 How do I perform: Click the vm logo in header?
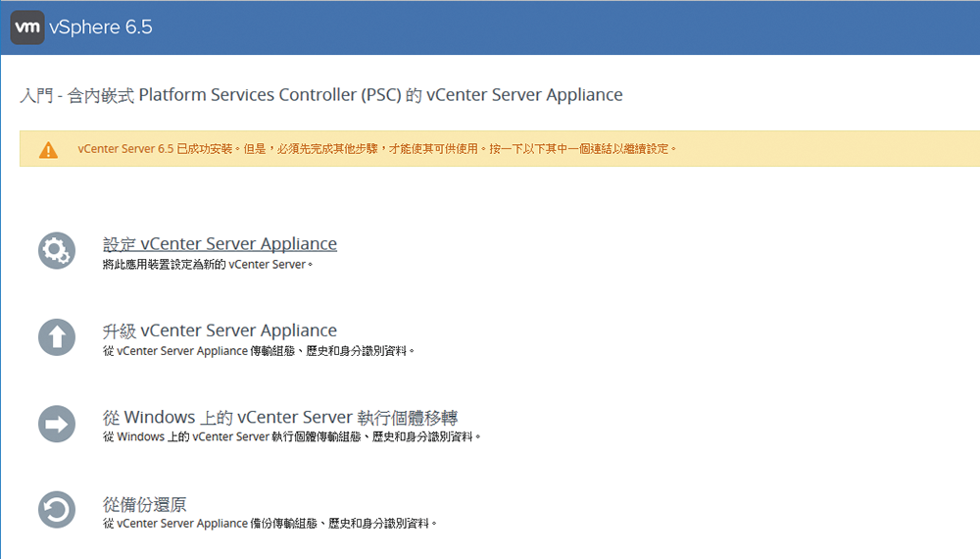(x=26, y=26)
